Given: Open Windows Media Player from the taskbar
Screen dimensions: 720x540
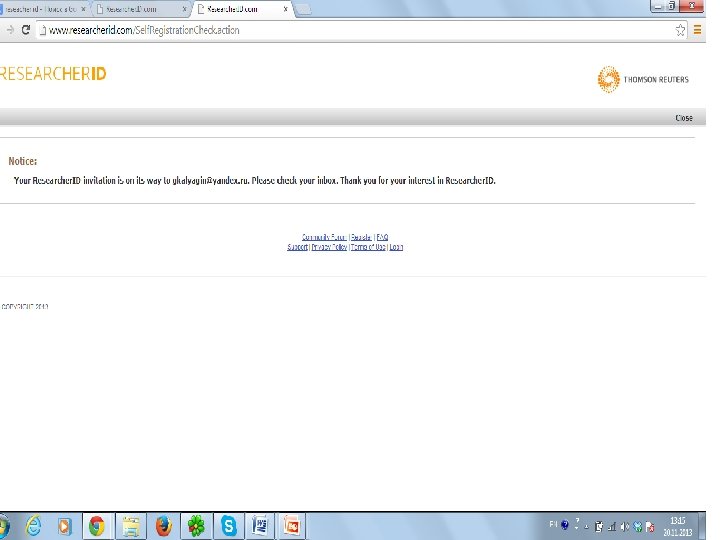Looking at the screenshot, I should 65,526.
